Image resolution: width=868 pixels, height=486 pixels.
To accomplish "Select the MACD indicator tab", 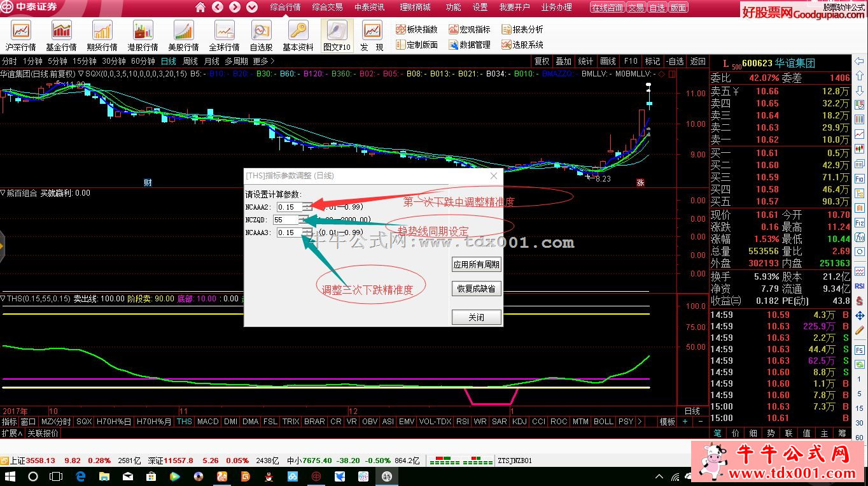I will (207, 422).
